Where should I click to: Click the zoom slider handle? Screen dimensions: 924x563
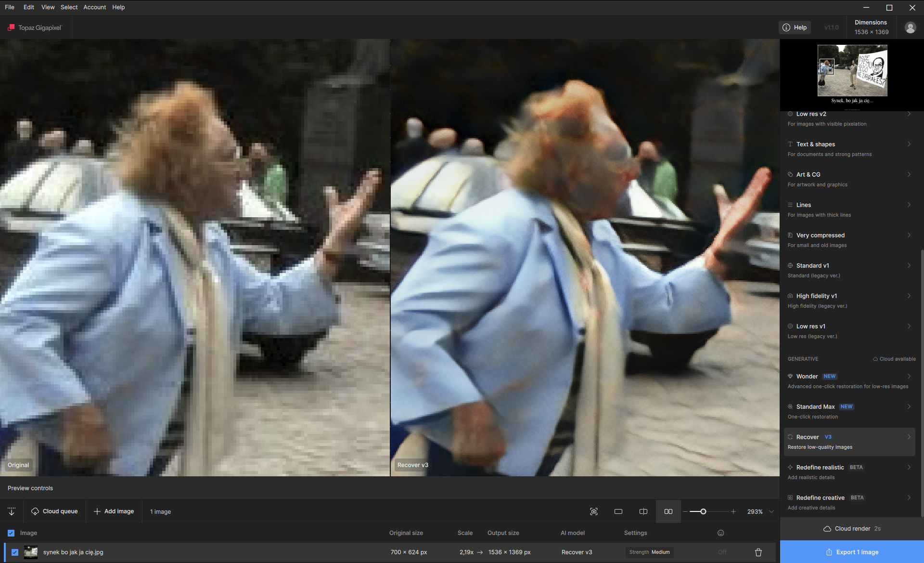(x=703, y=511)
